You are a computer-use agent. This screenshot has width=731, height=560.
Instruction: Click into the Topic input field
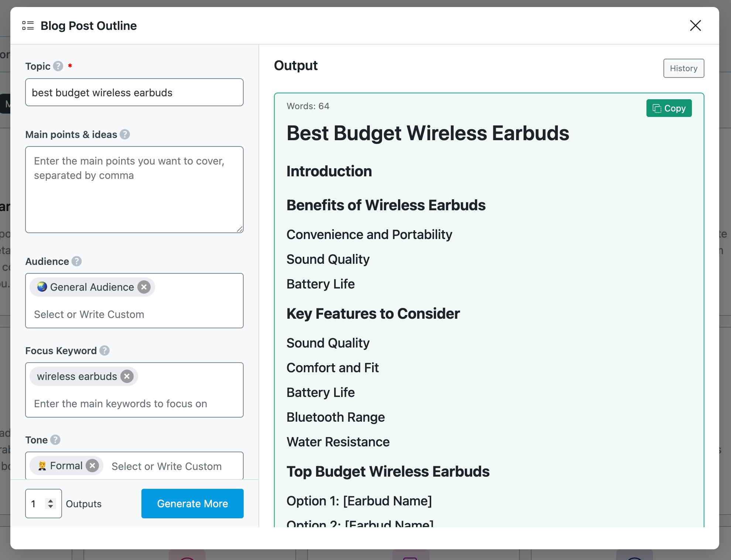pyautogui.click(x=134, y=92)
